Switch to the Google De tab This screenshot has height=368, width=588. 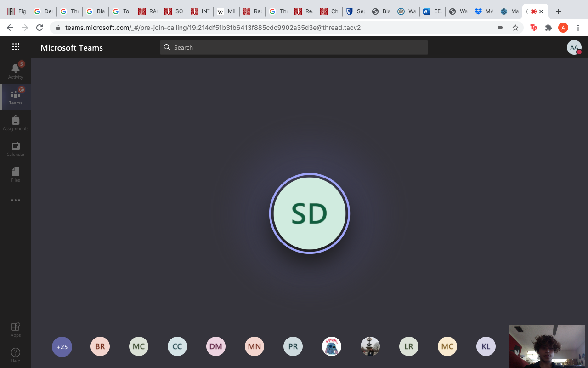pos(43,11)
